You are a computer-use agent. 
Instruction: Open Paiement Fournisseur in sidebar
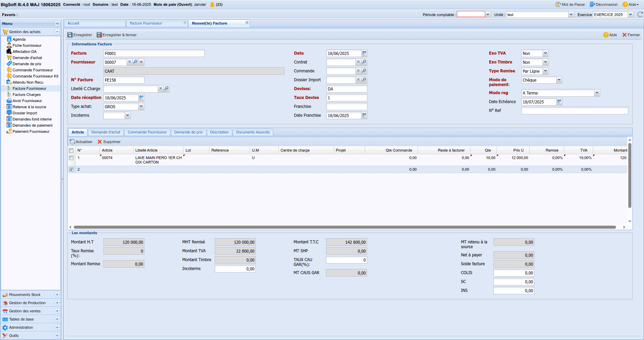point(31,131)
